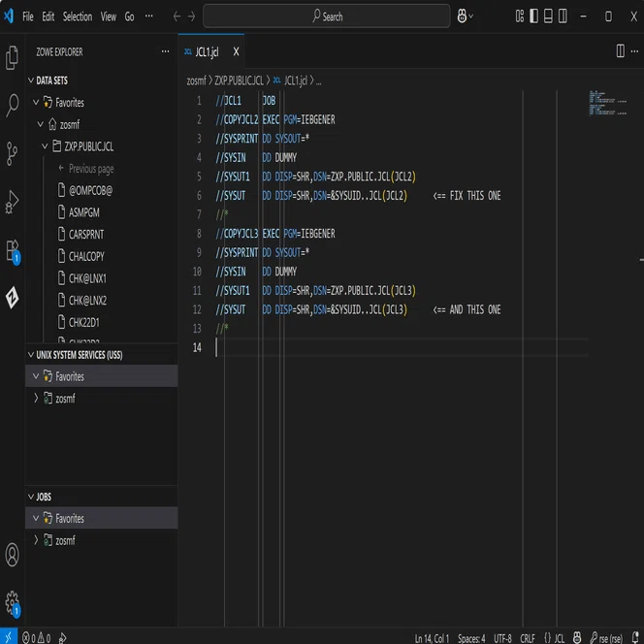Click the editor minimap preview
Viewport: 644px width, 644px height.
(x=608, y=103)
